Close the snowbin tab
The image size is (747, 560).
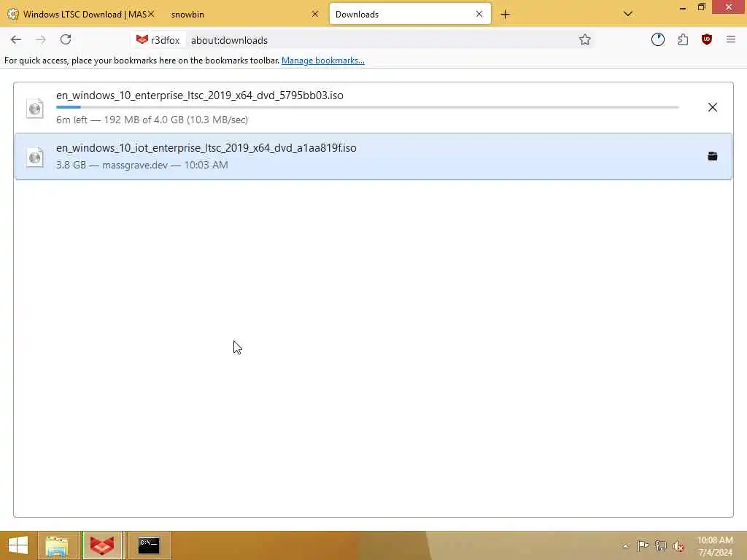click(315, 15)
